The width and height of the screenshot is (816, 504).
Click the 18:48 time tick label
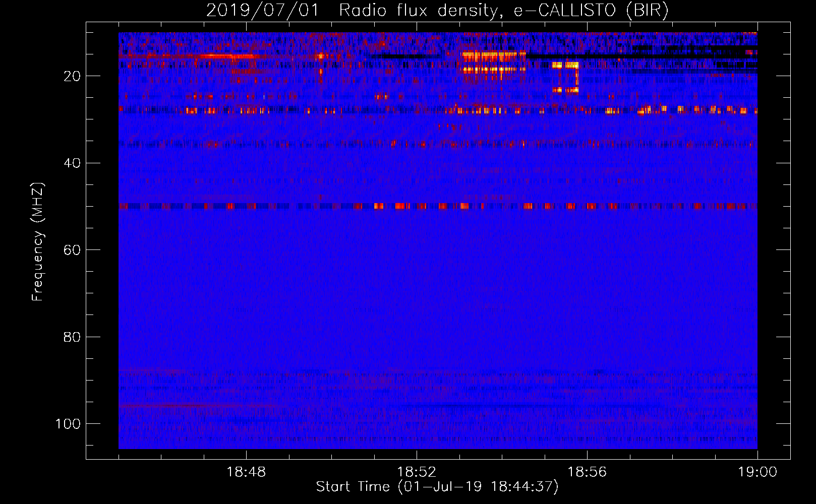tap(246, 472)
